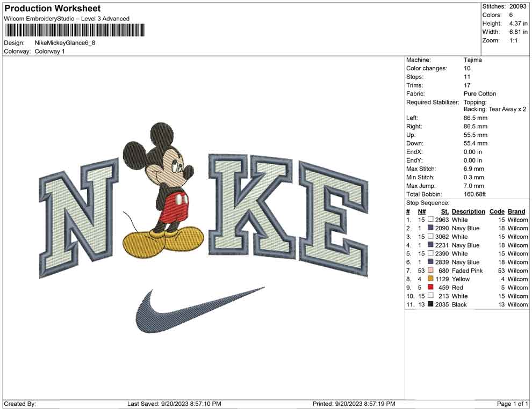Screen dimensions: 532x409
Task: Click the letter E of the design
Action: pos(333,218)
